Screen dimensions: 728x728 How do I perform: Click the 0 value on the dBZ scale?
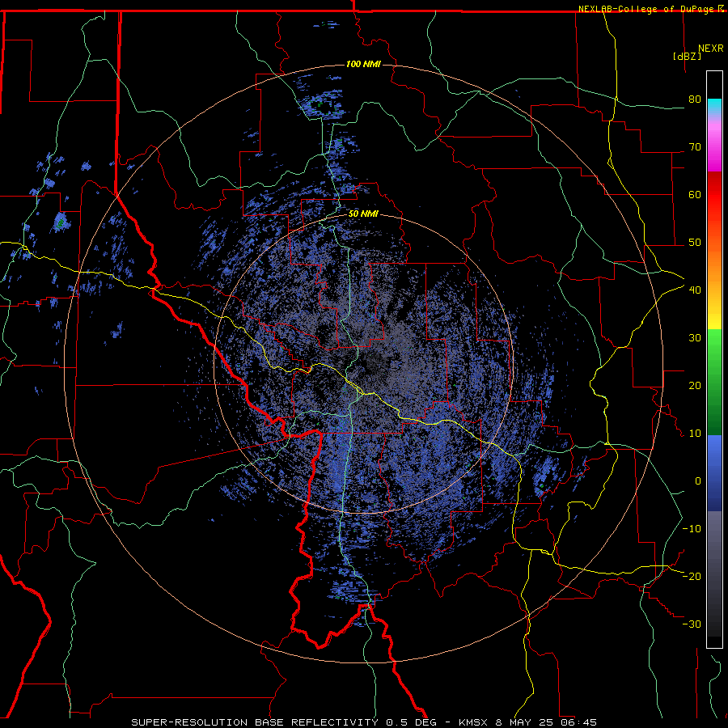pos(698,481)
